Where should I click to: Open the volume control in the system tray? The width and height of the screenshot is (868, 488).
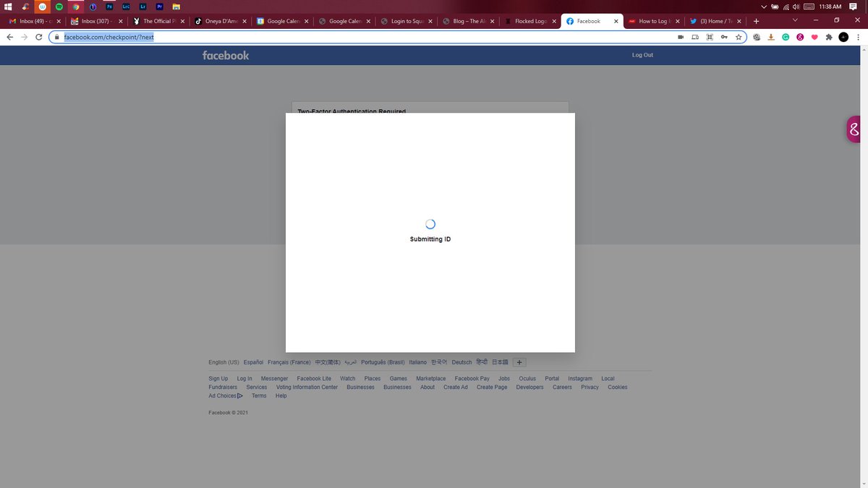pyautogui.click(x=796, y=7)
